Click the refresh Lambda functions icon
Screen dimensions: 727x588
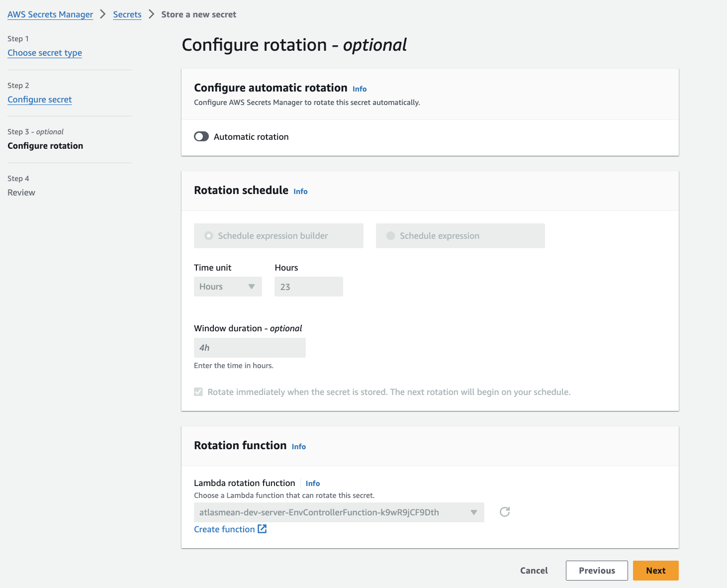point(505,512)
